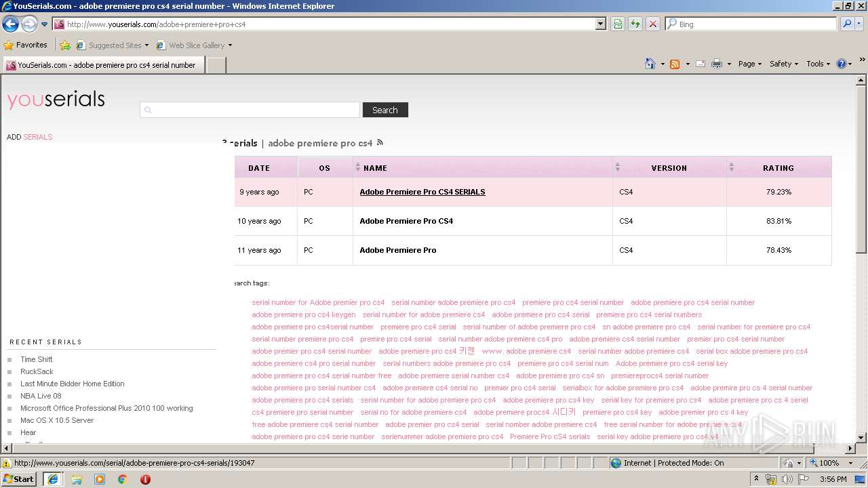This screenshot has height=488, width=868.
Task: Open the Adobe Premiere Pro CS4 entry
Action: [406, 221]
